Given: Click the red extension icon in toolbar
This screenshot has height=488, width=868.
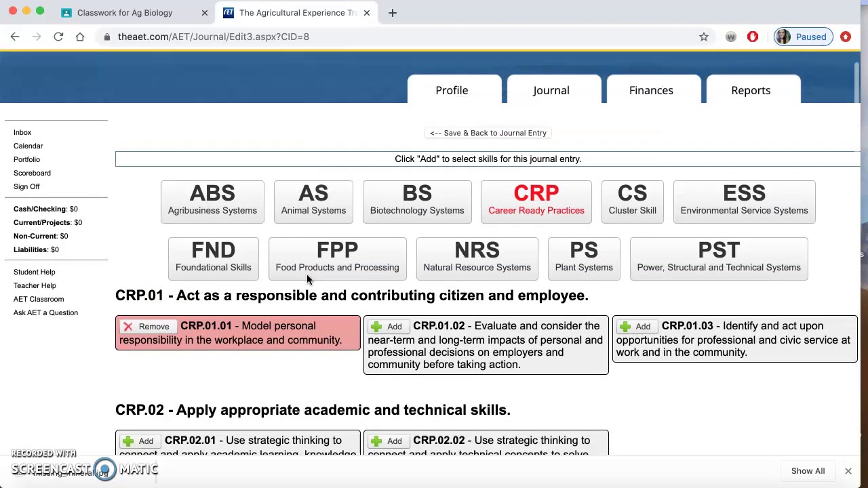Looking at the screenshot, I should [753, 37].
